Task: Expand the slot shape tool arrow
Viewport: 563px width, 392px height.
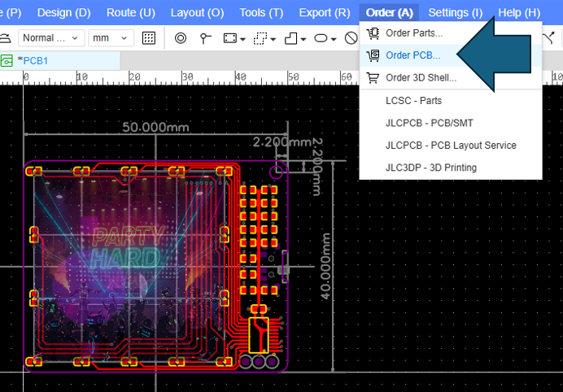Action: click(334, 39)
